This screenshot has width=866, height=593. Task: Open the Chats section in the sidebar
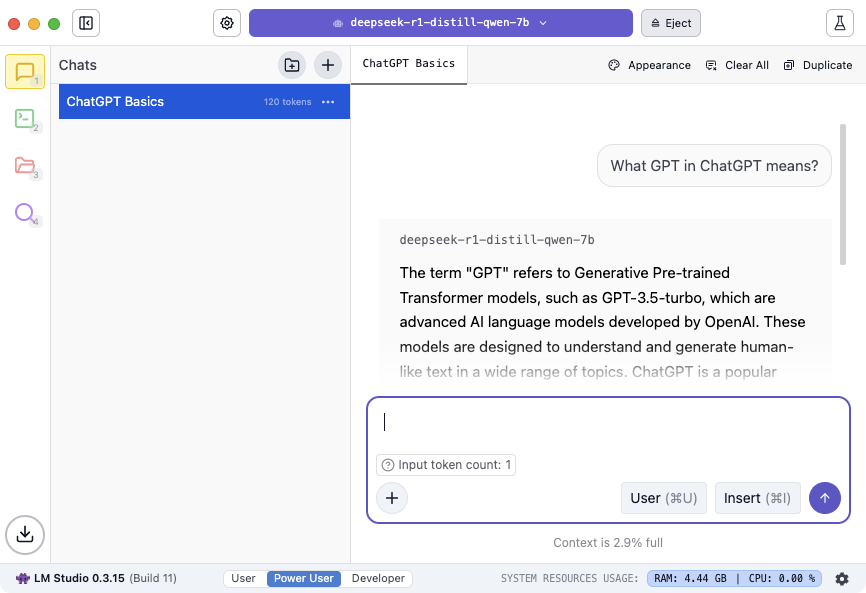click(25, 72)
